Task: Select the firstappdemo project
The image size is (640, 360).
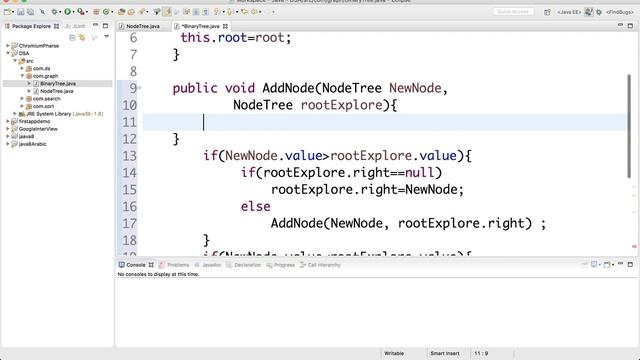Action: [34, 121]
